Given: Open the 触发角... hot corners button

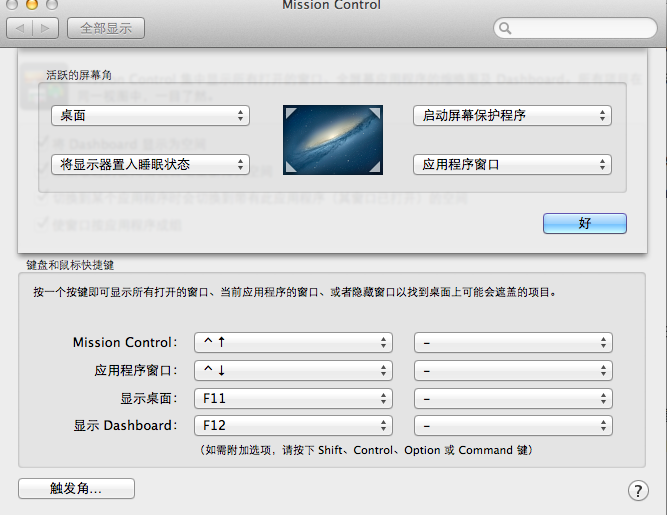Looking at the screenshot, I should click(x=76, y=489).
